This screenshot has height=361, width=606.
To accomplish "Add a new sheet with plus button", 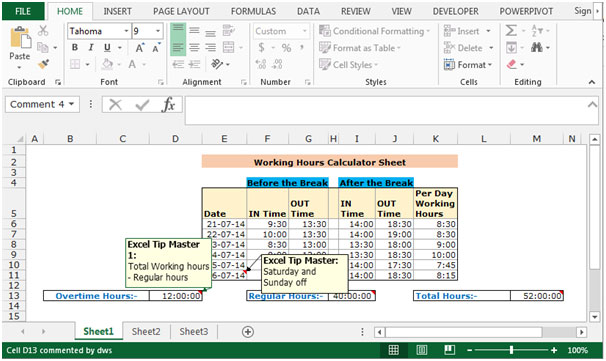I will (x=248, y=332).
